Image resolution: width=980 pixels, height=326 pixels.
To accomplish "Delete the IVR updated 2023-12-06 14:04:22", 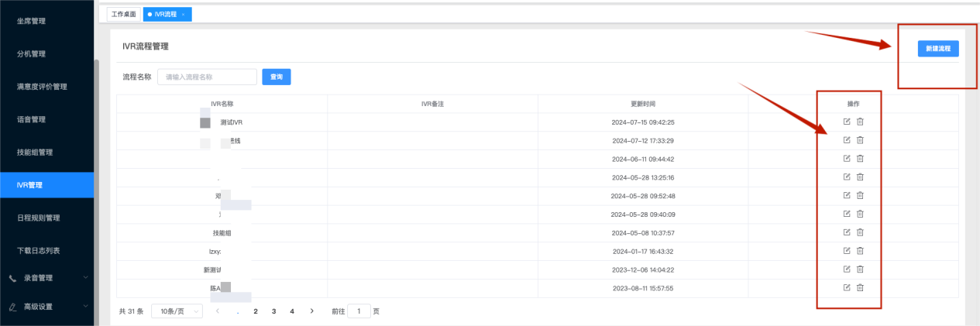I will pyautogui.click(x=860, y=269).
